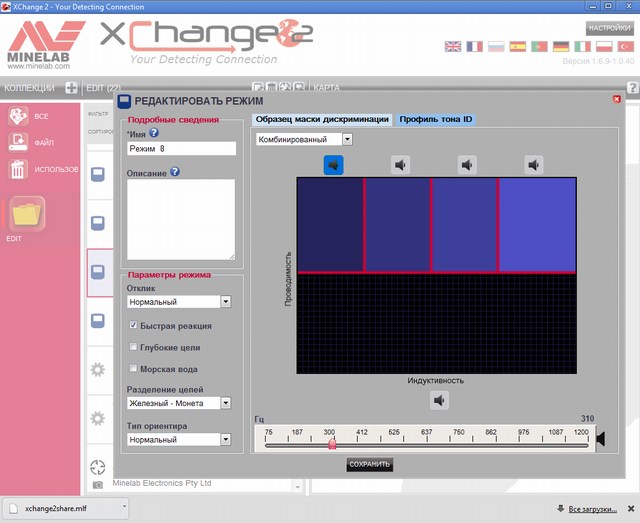Click the second speaker tone icon above grid
Screen dimensions: 640x523
click(x=401, y=165)
